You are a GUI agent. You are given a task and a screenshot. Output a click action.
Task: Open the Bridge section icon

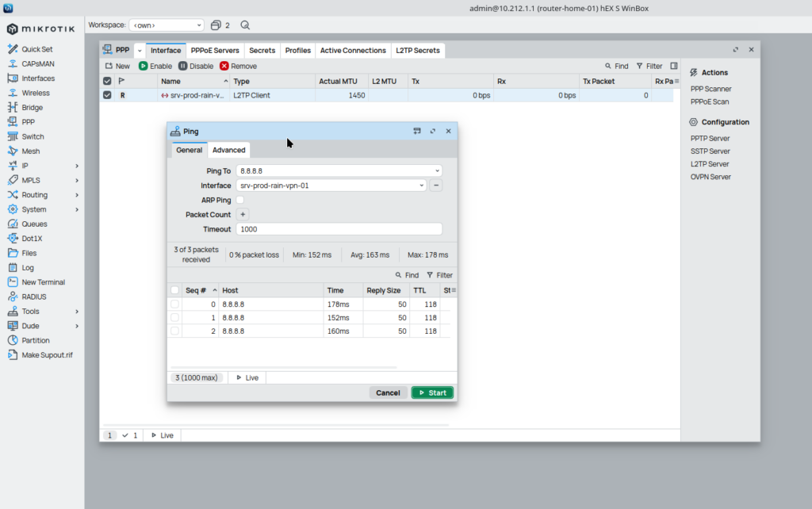pyautogui.click(x=13, y=107)
